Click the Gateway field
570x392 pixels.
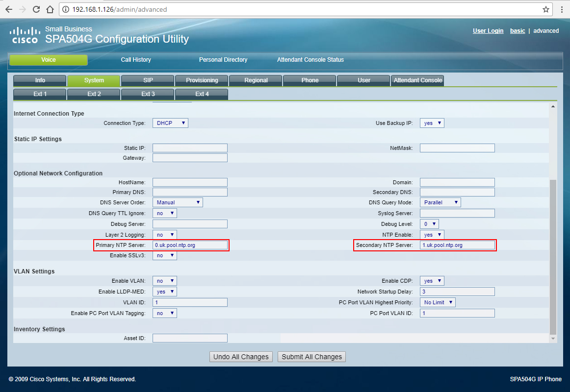click(190, 158)
